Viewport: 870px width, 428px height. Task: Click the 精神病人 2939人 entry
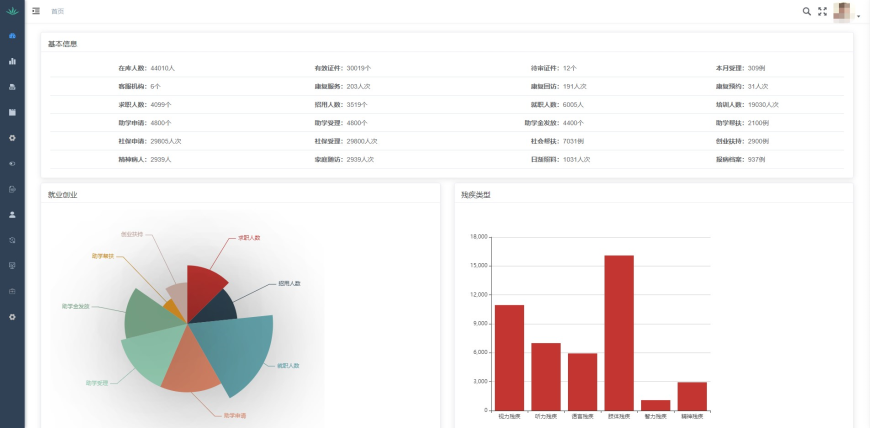145,159
